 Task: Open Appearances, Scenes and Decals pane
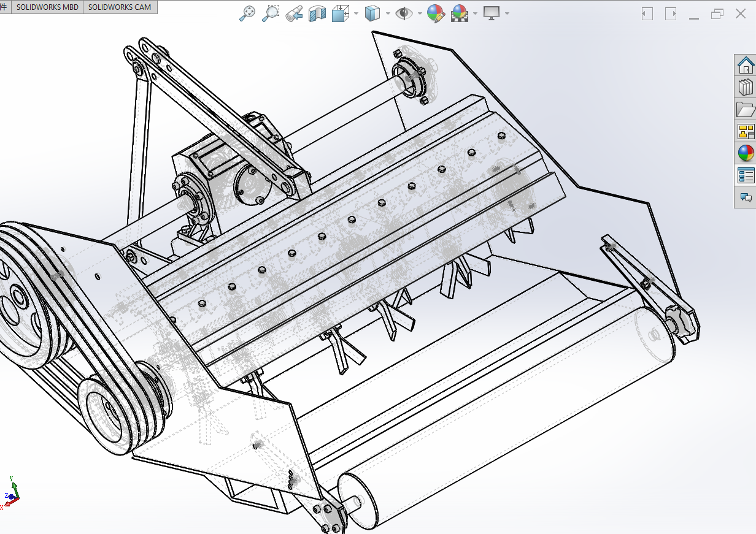[746, 153]
